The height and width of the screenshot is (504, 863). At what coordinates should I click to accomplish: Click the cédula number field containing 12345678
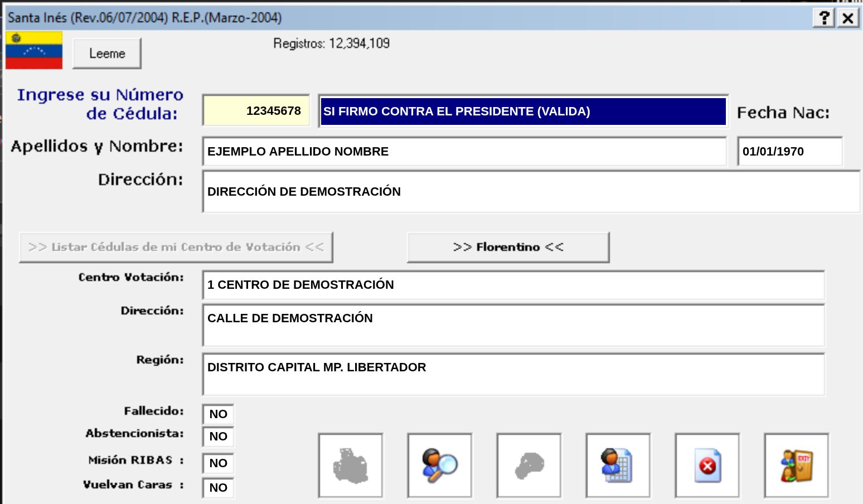(x=256, y=110)
